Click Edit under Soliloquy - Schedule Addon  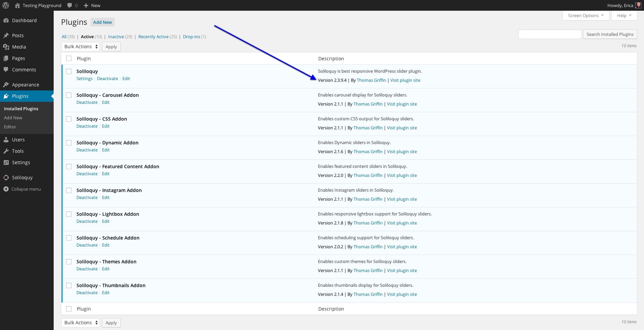(x=106, y=245)
